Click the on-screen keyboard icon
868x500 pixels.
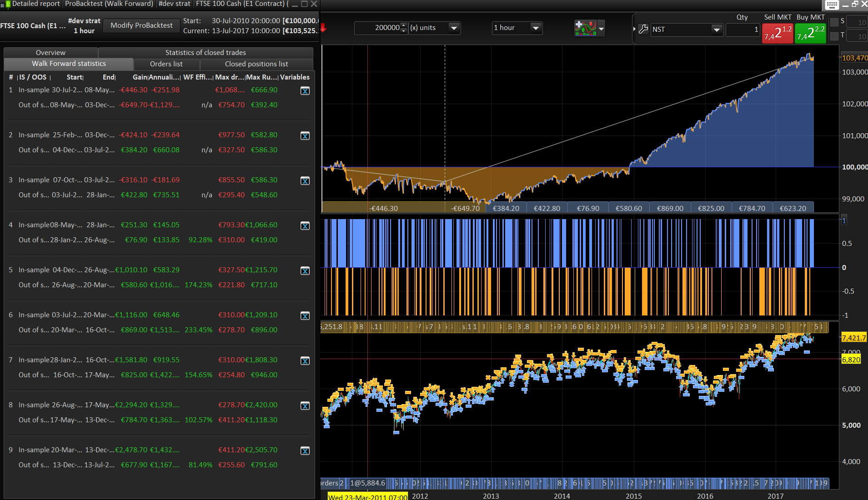tap(832, 5)
